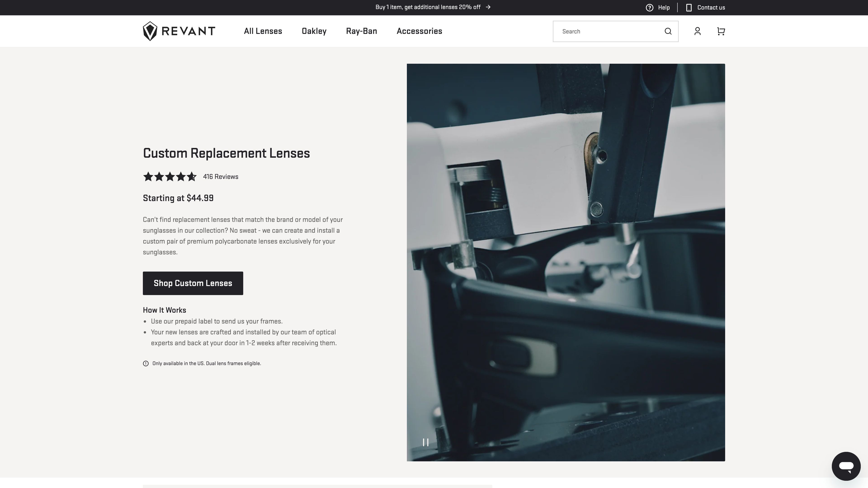868x488 pixels.
Task: Click inside the Search input field
Action: click(x=606, y=31)
